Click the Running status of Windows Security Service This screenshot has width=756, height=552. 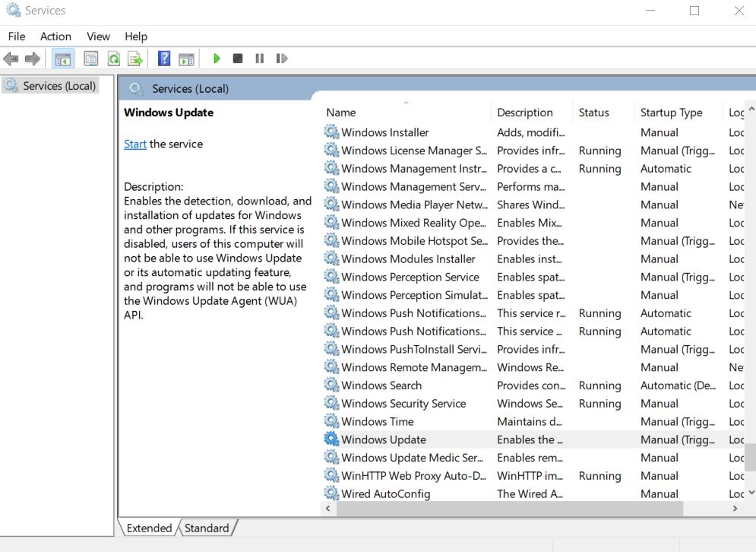599,404
